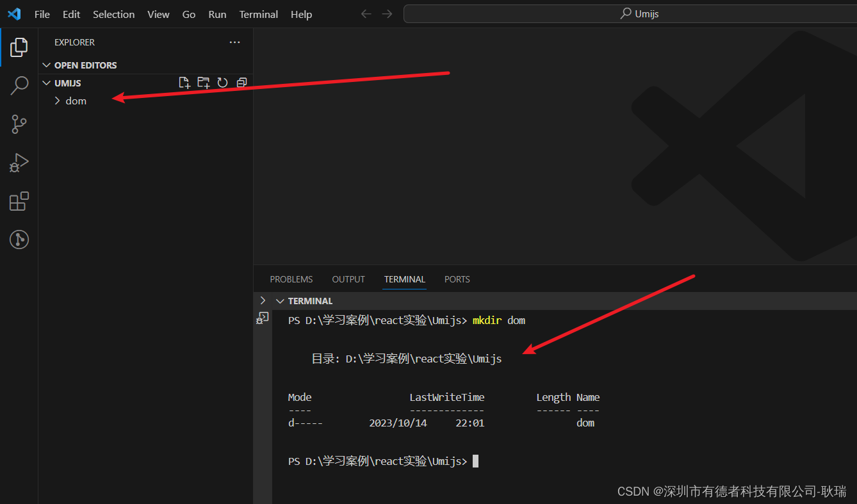Click the 'mkdir dom' command text
This screenshot has height=504, width=857.
pos(499,320)
